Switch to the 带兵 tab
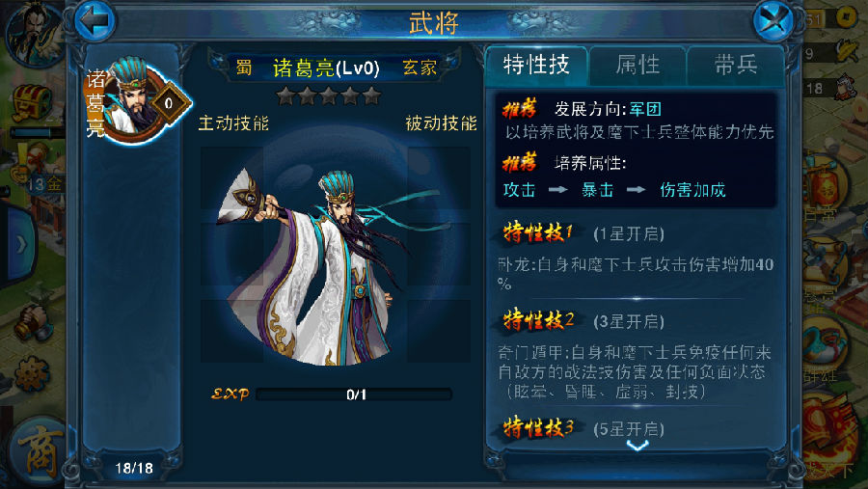 [x=736, y=66]
